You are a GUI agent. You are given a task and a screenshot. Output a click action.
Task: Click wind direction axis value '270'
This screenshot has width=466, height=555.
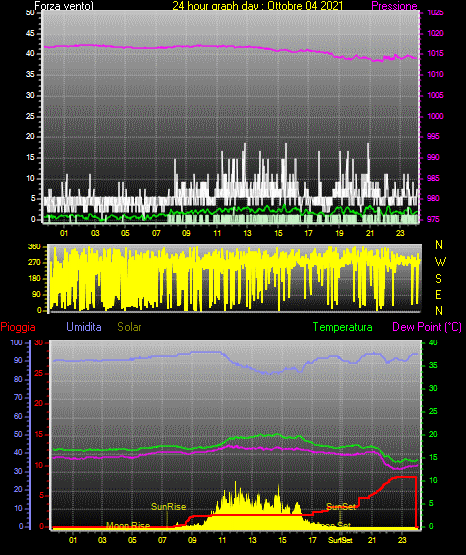click(x=34, y=263)
